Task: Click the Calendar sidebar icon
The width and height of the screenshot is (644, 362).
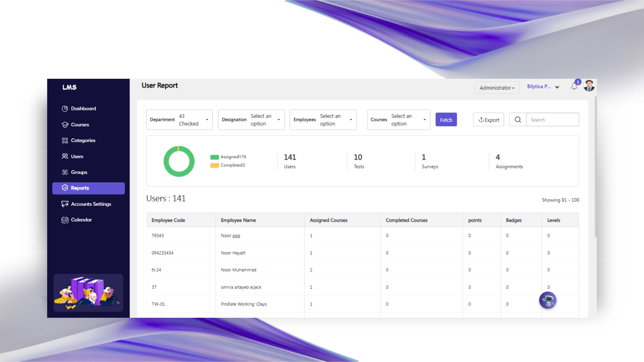Action: coord(65,220)
